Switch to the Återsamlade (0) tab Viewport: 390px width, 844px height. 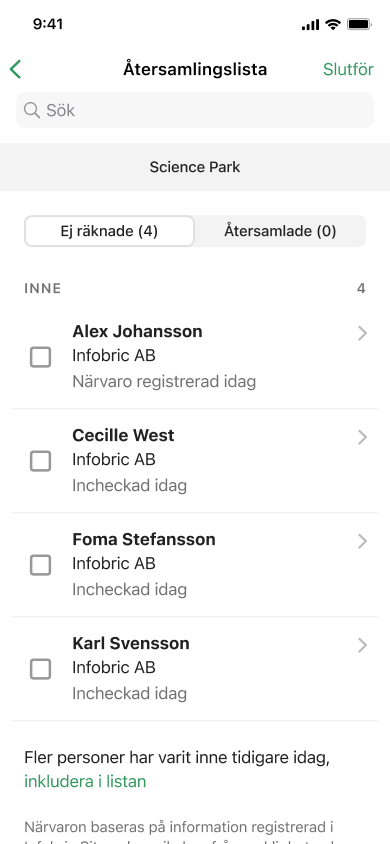click(x=280, y=231)
